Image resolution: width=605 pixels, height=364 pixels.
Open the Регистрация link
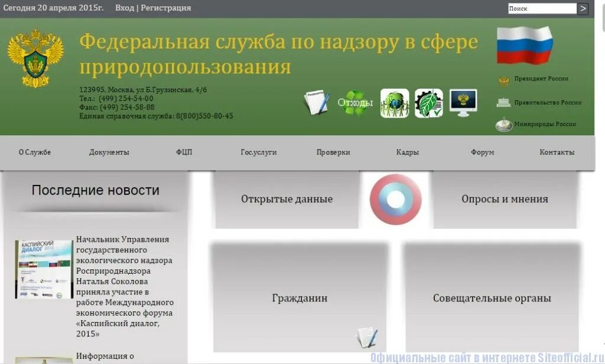pyautogui.click(x=165, y=8)
